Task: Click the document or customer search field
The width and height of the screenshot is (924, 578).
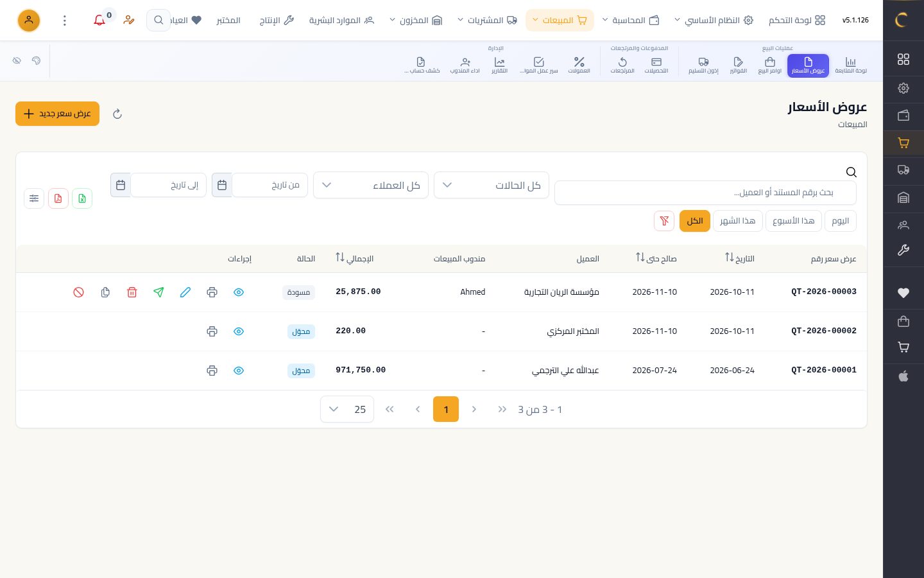Action: [x=705, y=193]
